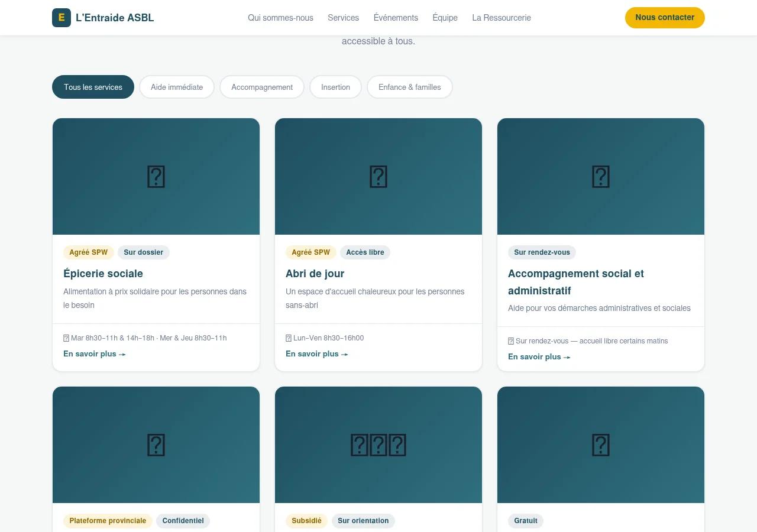Click the Agréé SPW badge on Épicerie sociale
Screen dimensions: 757x532
[89, 252]
